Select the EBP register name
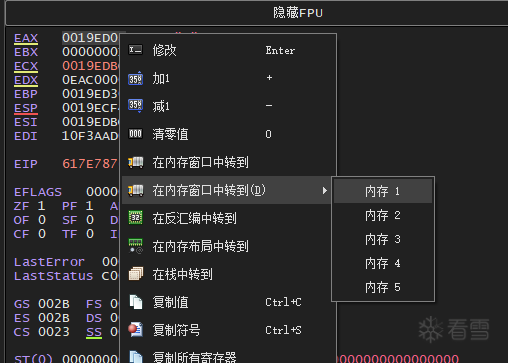 click(26, 94)
